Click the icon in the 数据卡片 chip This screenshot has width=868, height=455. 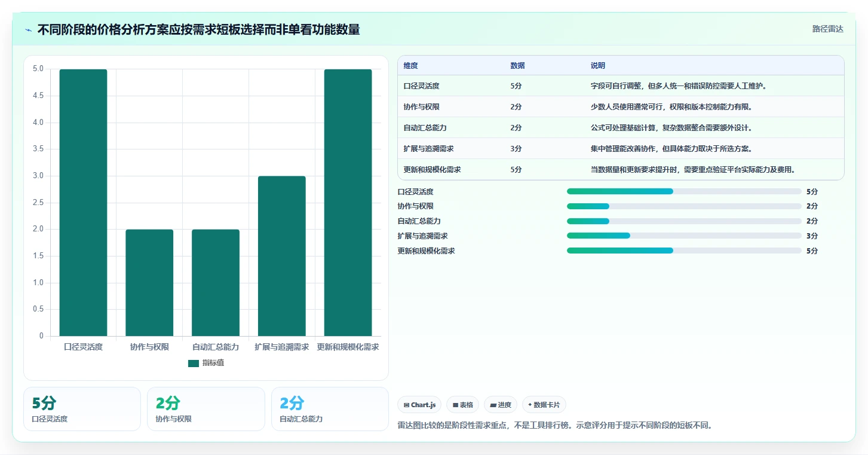tap(530, 405)
